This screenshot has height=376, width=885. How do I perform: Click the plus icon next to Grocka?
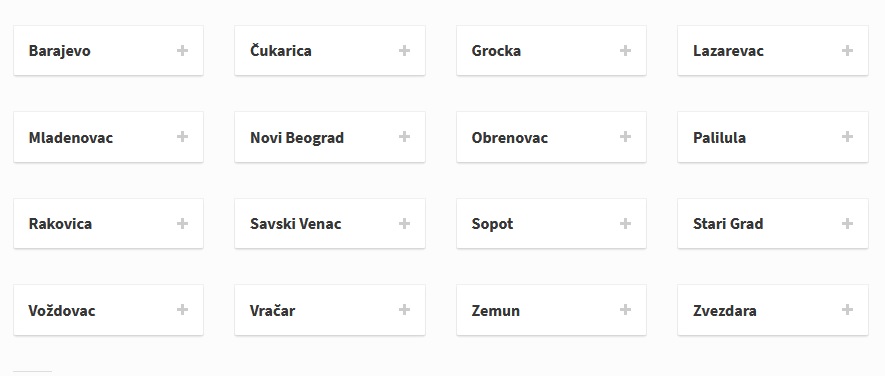[625, 51]
